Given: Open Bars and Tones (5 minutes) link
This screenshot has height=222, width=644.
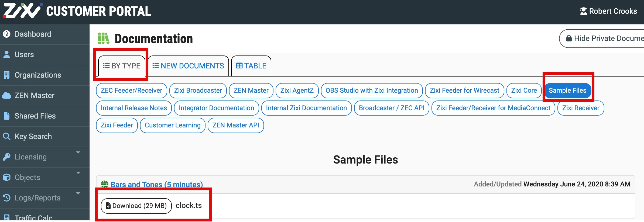Looking at the screenshot, I should [157, 185].
